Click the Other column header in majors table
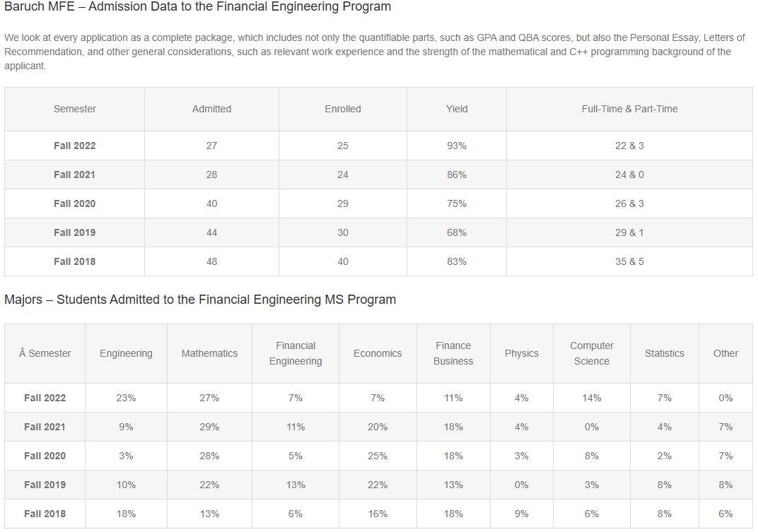This screenshot has height=532, width=758. point(725,353)
